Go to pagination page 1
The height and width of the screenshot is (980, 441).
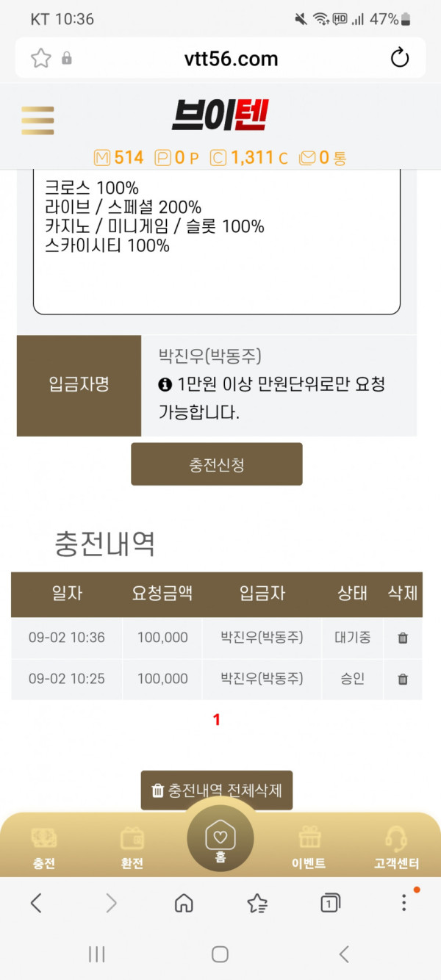click(x=217, y=721)
